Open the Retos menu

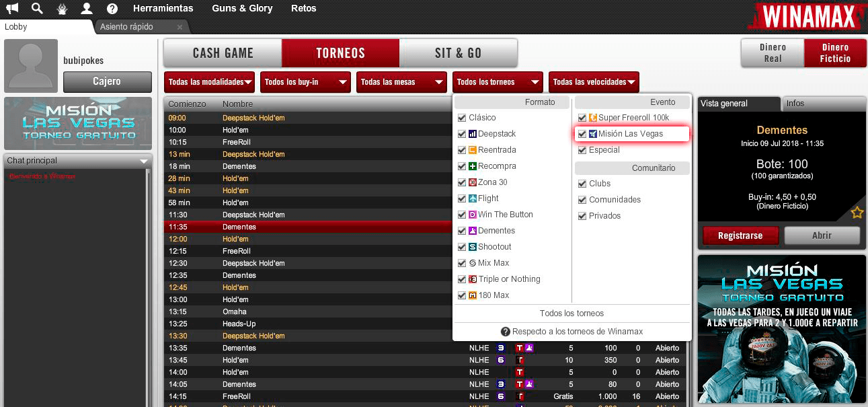(x=304, y=9)
